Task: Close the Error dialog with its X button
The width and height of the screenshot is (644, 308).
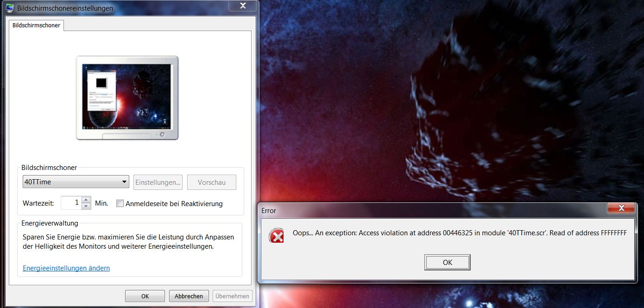Action: [x=621, y=208]
